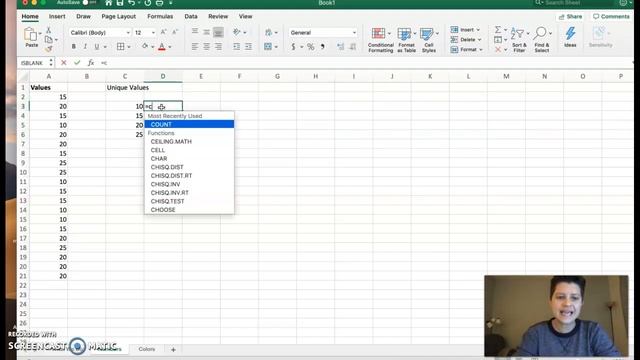Click the Clear eraser icon
640x360 pixels.
click(x=498, y=49)
